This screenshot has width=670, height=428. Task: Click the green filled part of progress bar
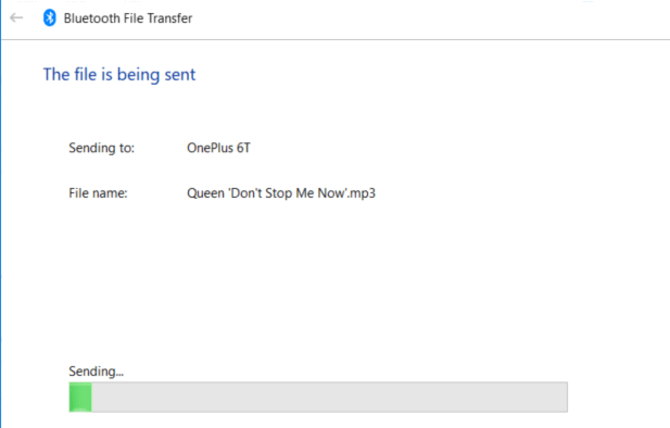pos(80,397)
